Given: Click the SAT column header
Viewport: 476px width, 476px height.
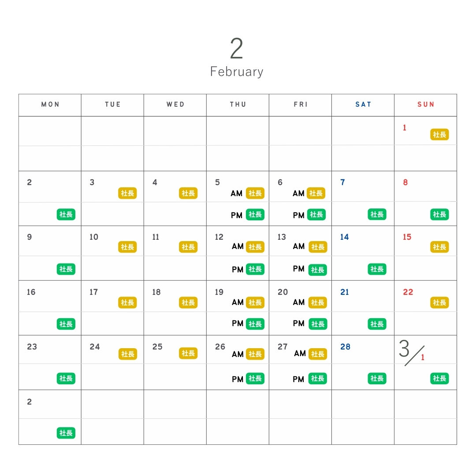Looking at the screenshot, I should (363, 104).
